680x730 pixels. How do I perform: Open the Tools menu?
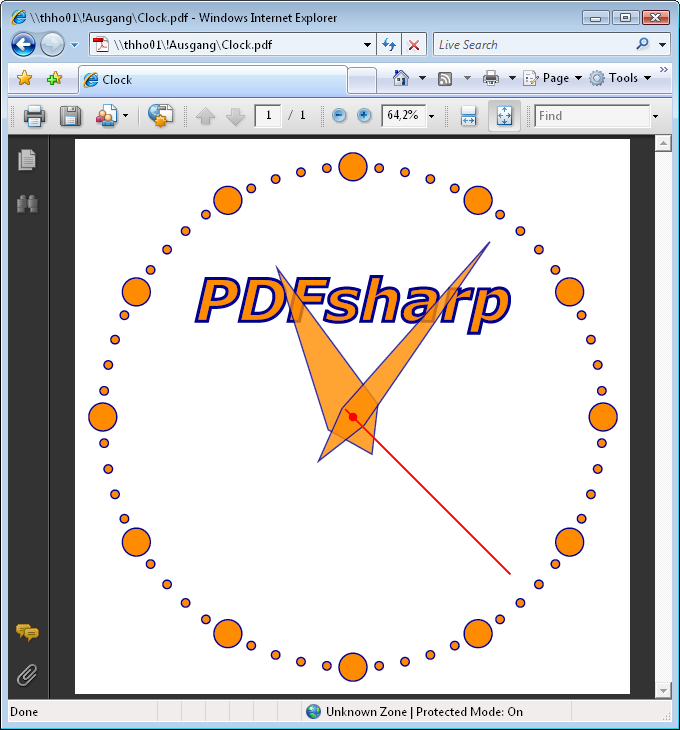click(x=622, y=78)
